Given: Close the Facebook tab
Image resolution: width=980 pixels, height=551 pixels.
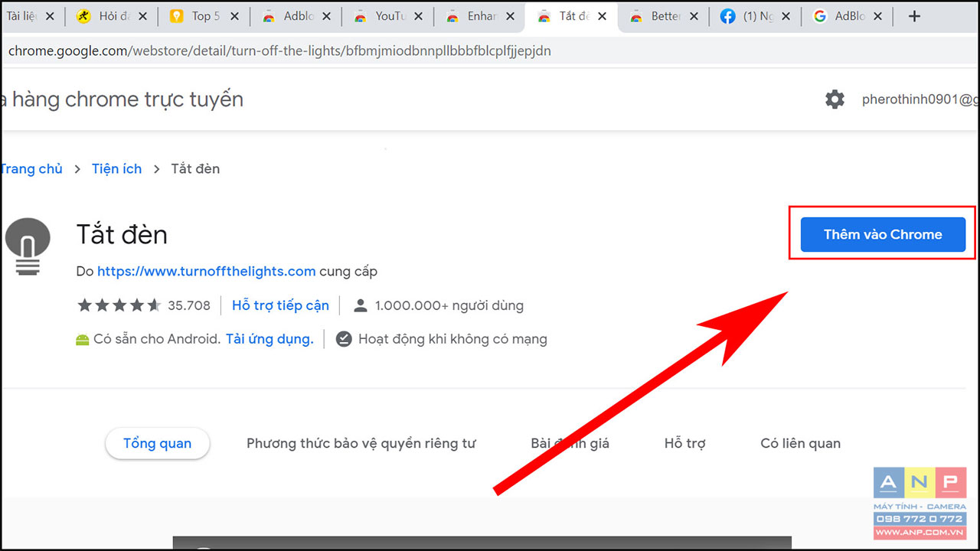Looking at the screenshot, I should [786, 16].
